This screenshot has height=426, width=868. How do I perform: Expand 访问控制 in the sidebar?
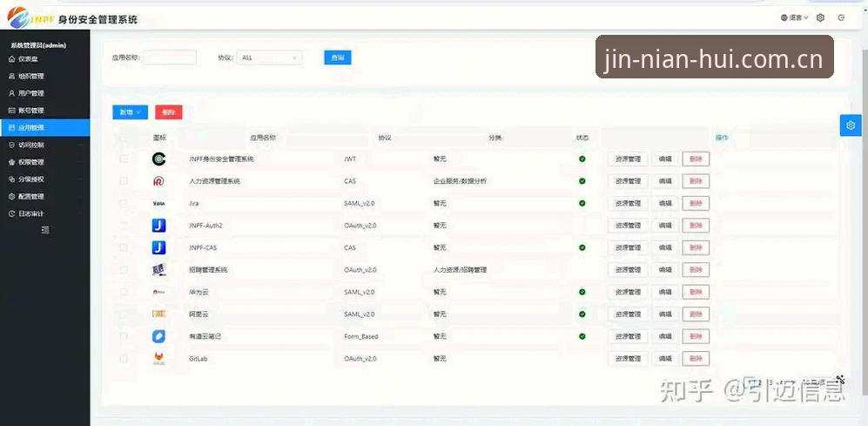coord(45,145)
